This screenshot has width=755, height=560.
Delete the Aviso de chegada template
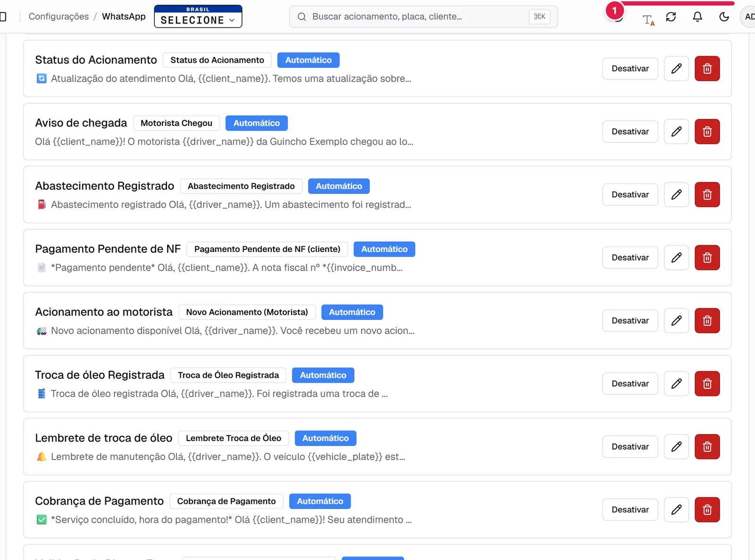[707, 132]
